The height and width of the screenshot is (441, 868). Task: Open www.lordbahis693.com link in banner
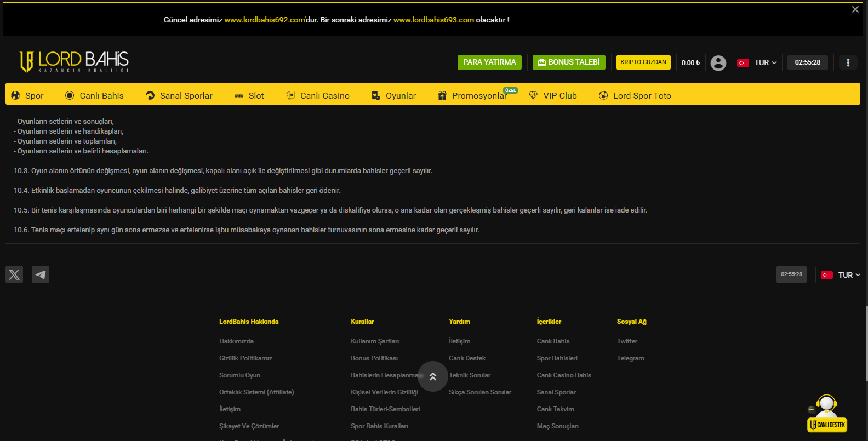(433, 20)
